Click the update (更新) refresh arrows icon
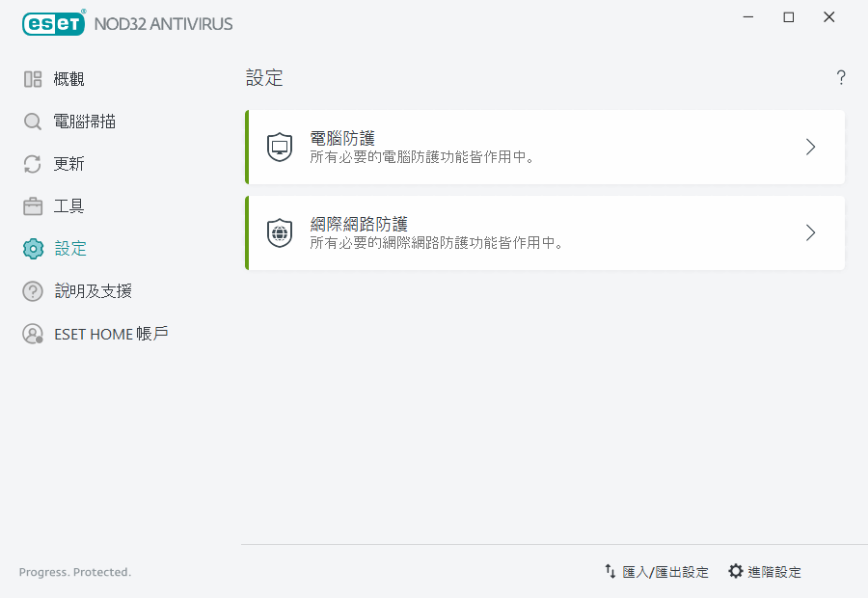The image size is (868, 598). [x=33, y=164]
